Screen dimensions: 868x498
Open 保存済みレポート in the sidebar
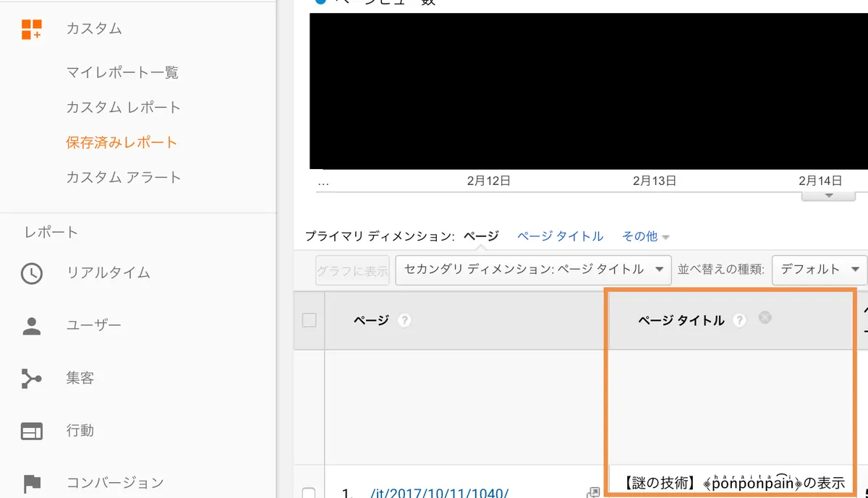(122, 142)
